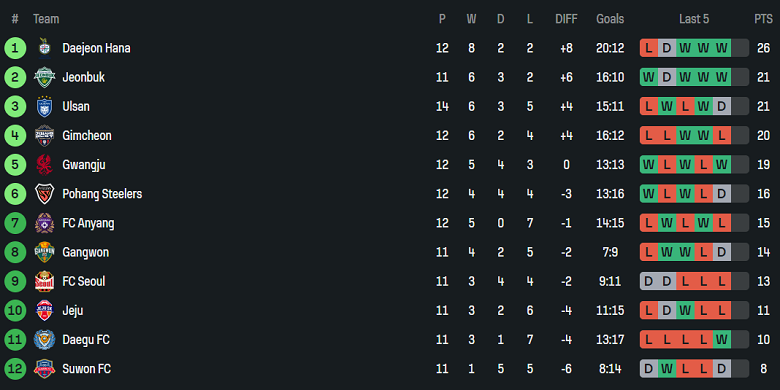780x390 pixels.
Task: Click Daegu FC's green W result badge
Action: pos(722,340)
